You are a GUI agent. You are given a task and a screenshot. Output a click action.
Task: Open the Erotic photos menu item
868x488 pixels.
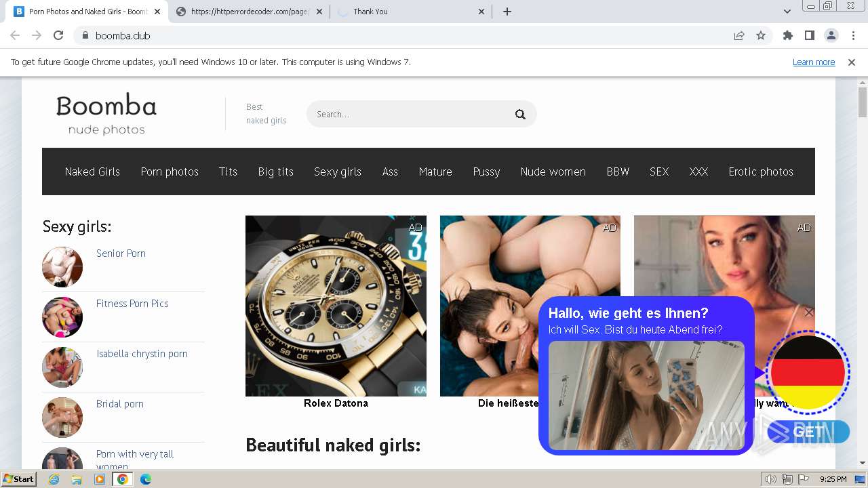[761, 171]
